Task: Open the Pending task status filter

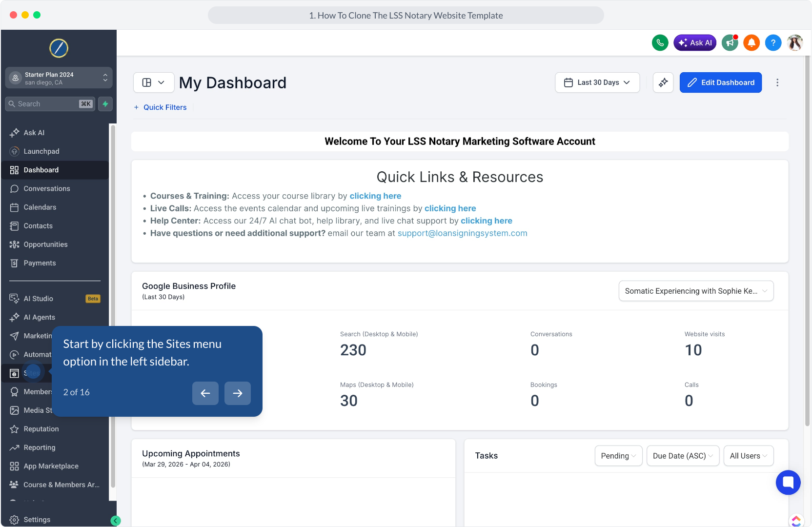Action: coord(618,456)
